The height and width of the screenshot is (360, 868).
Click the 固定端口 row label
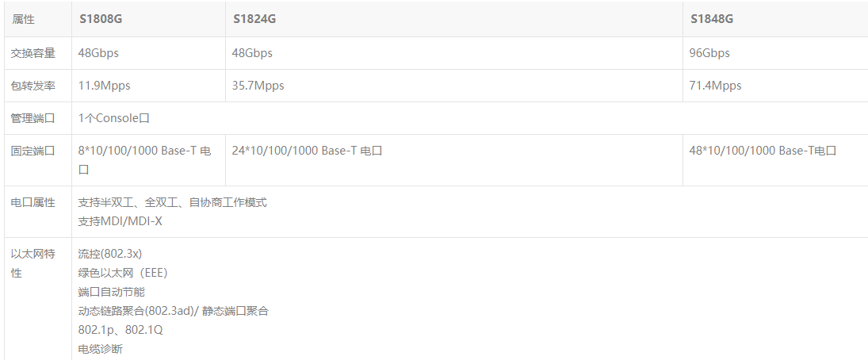33,151
